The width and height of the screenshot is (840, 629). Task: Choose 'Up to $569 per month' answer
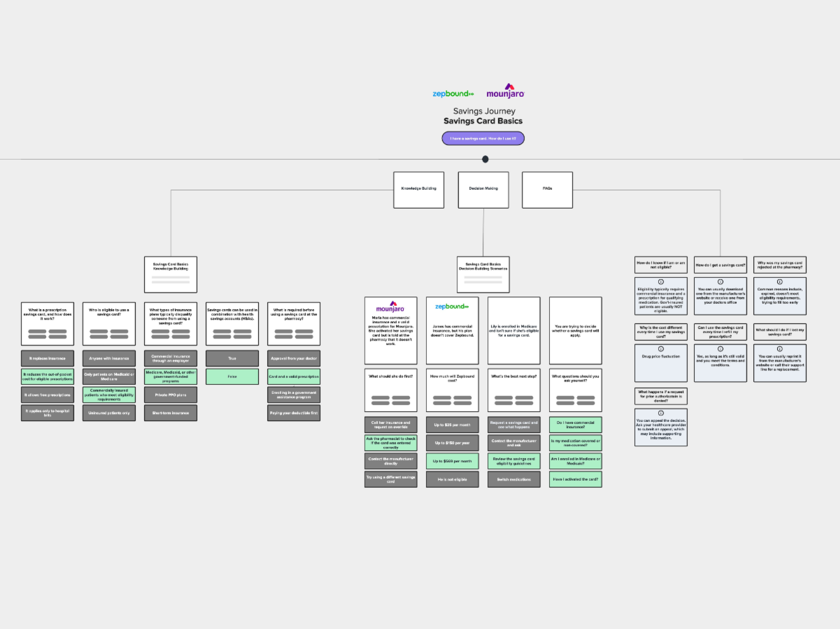pos(452,461)
